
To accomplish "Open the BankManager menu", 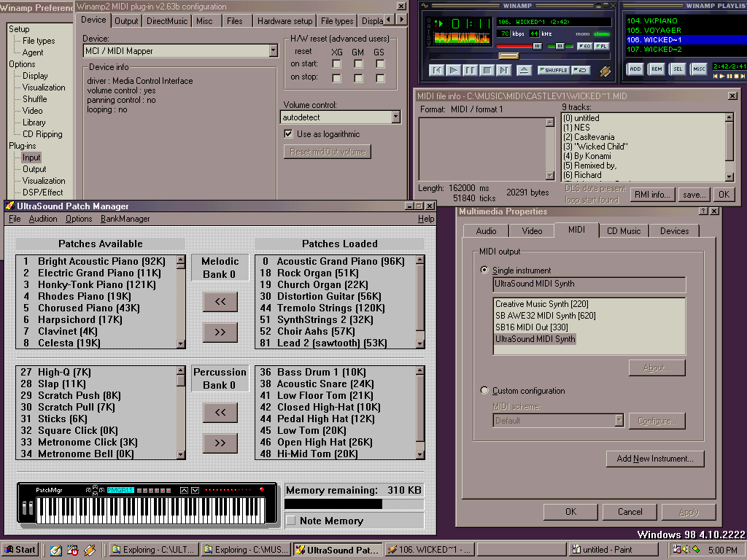I will pos(125,219).
